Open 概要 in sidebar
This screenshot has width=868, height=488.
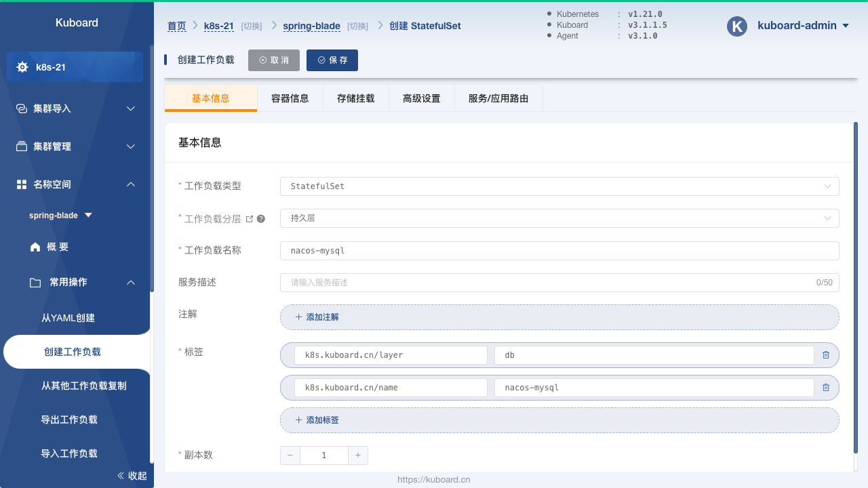tap(58, 247)
